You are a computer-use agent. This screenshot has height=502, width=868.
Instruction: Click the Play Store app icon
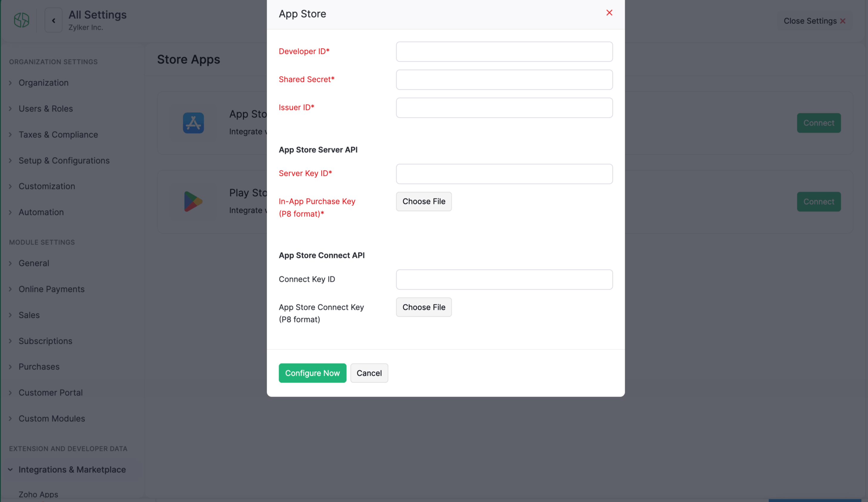coord(193,201)
